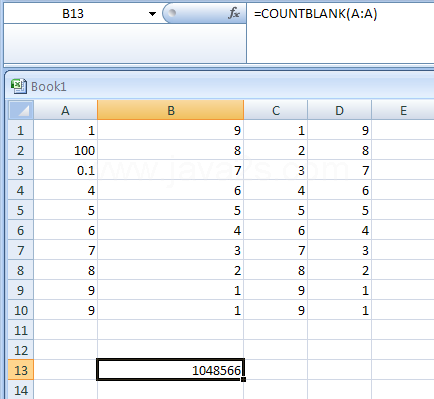Image resolution: width=434 pixels, height=399 pixels.
Task: Select column B header
Action: (171, 110)
